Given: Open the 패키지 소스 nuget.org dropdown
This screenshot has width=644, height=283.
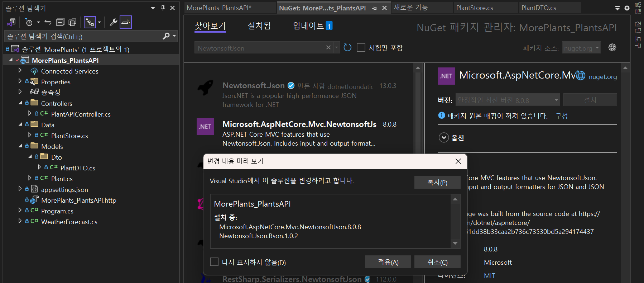Looking at the screenshot, I should (x=581, y=48).
